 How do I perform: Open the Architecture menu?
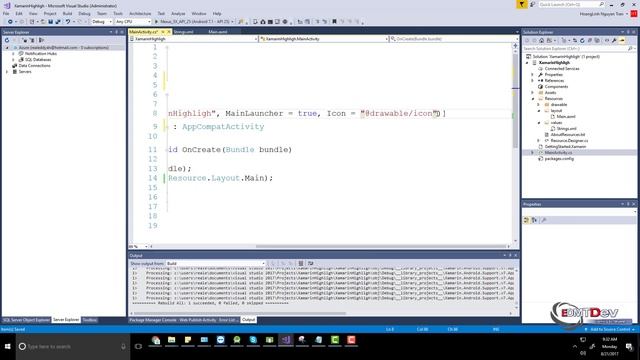point(140,13)
